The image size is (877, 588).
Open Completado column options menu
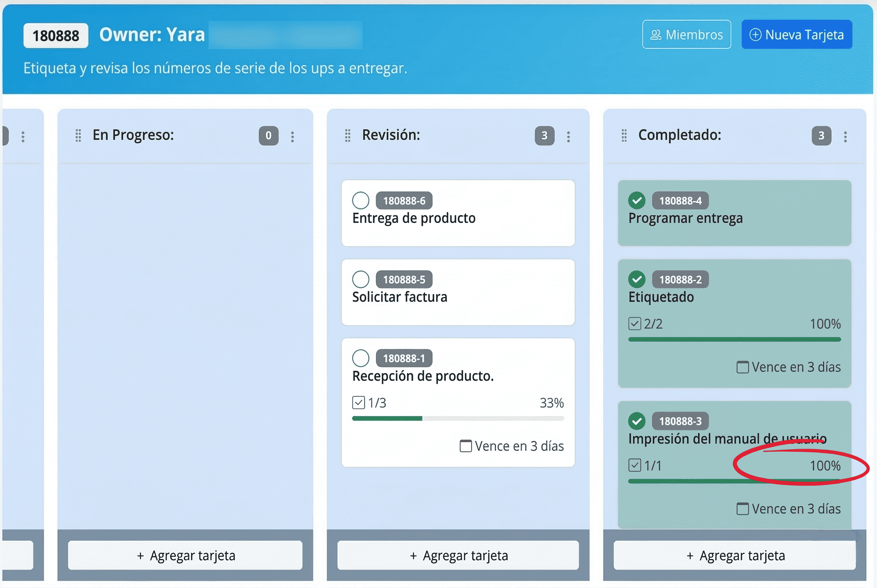coord(845,137)
